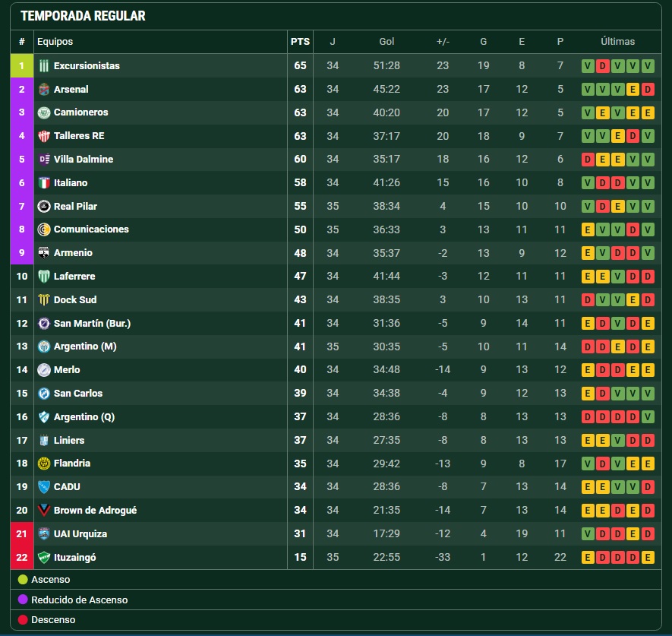Click the Arsenal team crest icon
The height and width of the screenshot is (636, 672).
(x=44, y=89)
